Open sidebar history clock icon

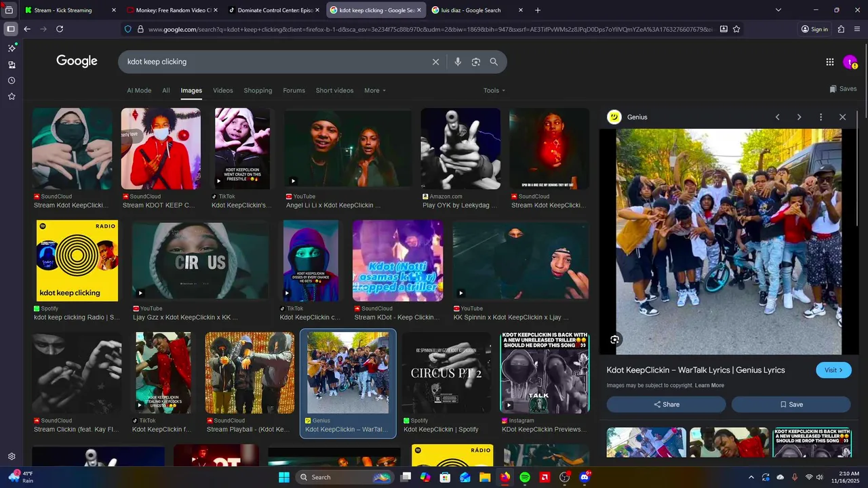[12, 81]
